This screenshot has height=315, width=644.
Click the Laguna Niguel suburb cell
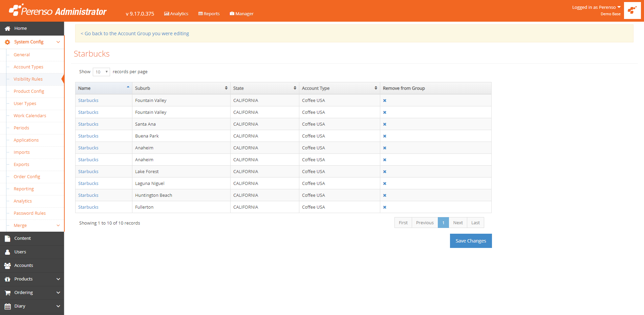coord(181,184)
